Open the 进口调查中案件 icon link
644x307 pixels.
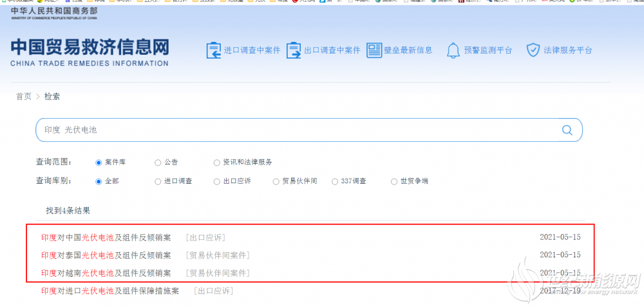click(x=214, y=50)
